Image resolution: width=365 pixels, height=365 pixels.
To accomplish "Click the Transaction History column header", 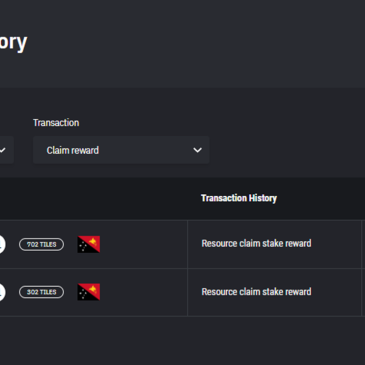I will (x=239, y=198).
